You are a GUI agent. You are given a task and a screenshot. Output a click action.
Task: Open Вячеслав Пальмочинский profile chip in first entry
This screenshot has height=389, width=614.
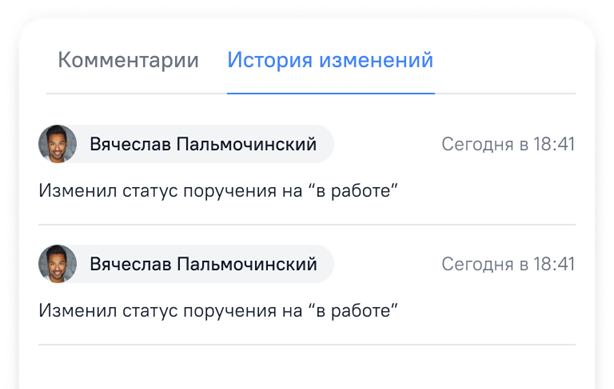[x=186, y=144]
